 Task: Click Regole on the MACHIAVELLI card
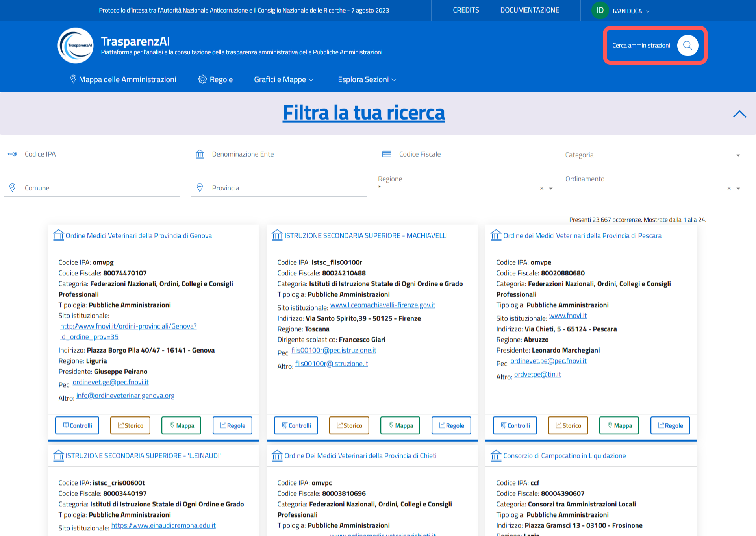(451, 425)
